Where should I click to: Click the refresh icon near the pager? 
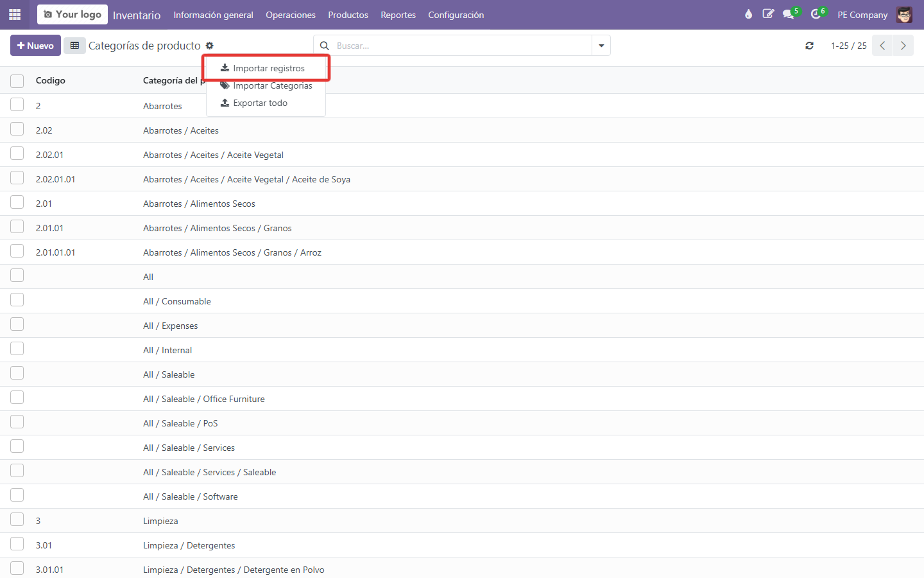pyautogui.click(x=810, y=46)
